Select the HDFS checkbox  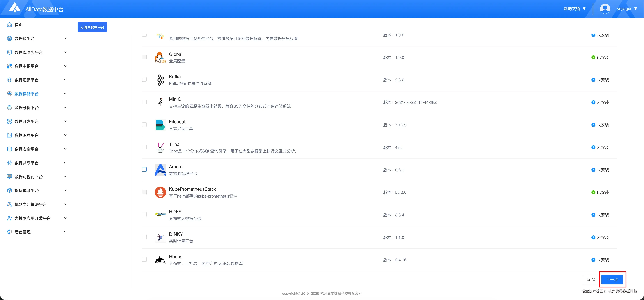(x=144, y=215)
